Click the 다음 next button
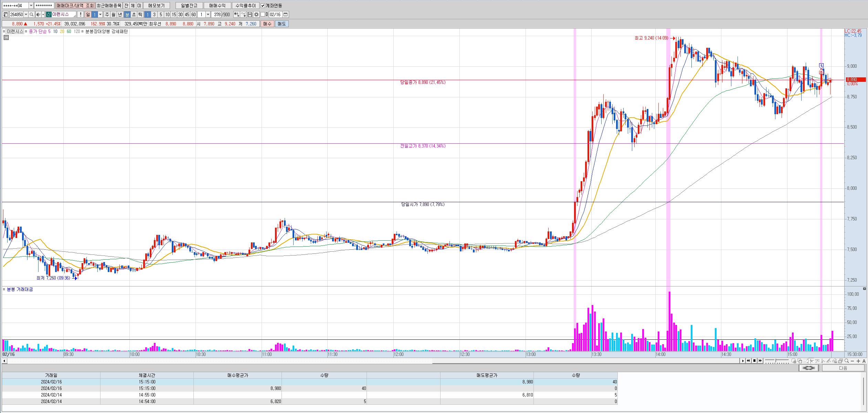The width and height of the screenshot is (868, 413). click(x=843, y=368)
